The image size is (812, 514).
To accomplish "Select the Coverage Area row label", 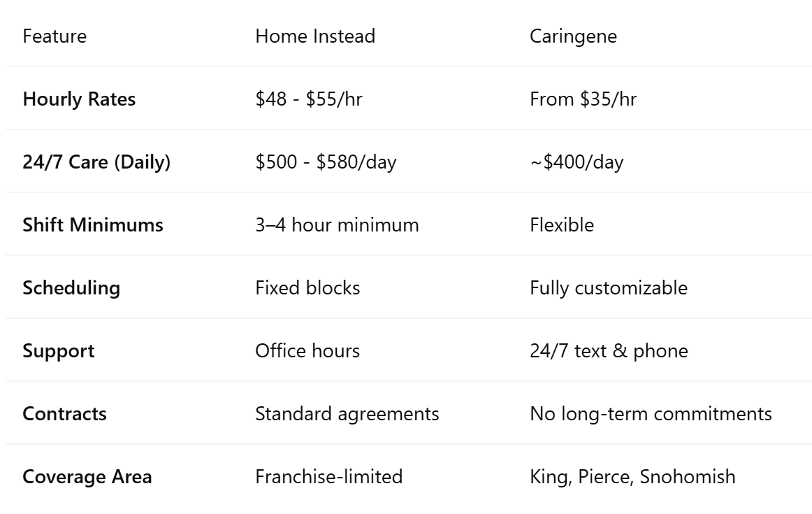I will coord(87,477).
